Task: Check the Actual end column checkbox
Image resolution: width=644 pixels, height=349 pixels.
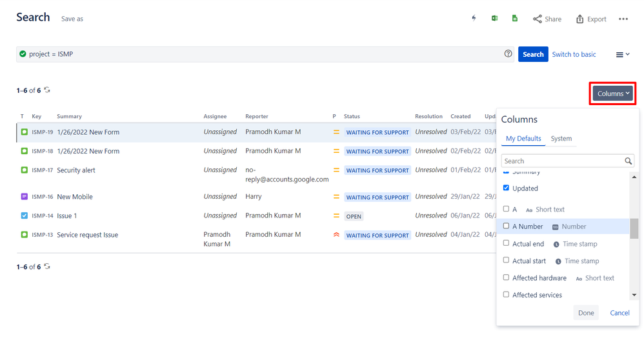Action: coord(506,243)
